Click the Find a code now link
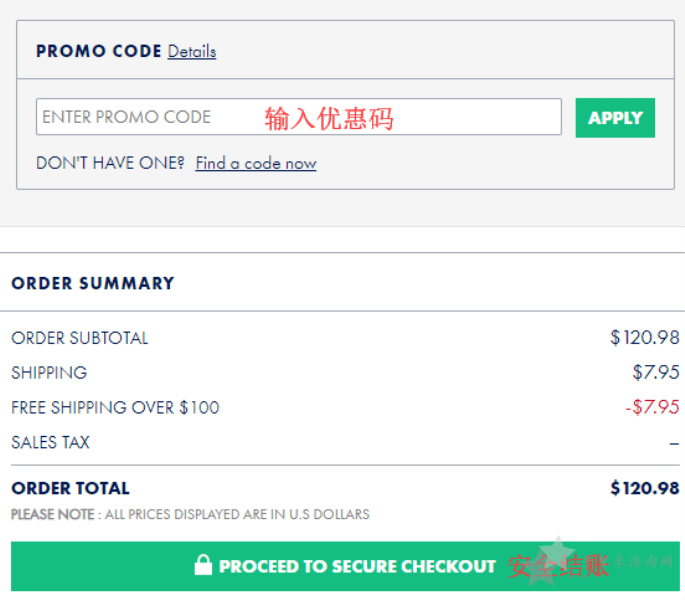The height and width of the screenshot is (600, 685). 256,163
